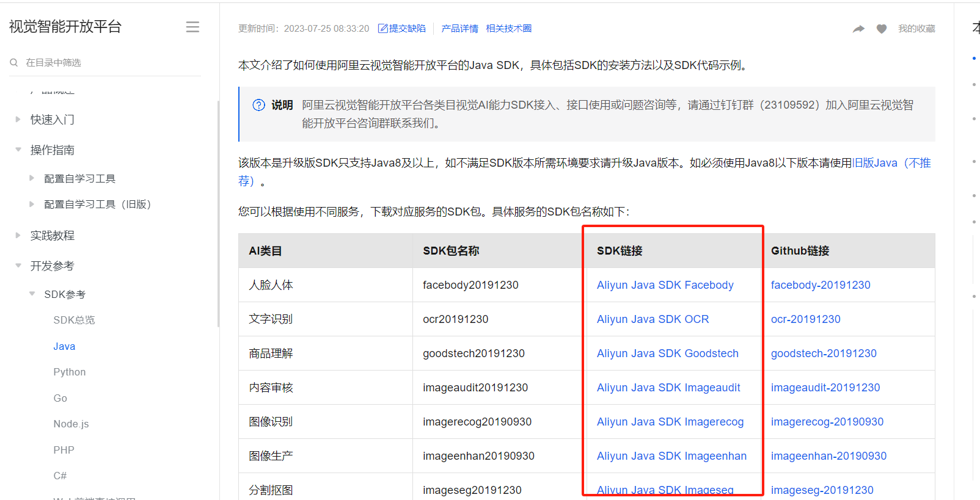Open imageenhan-20190930 Github link

[x=828, y=456]
